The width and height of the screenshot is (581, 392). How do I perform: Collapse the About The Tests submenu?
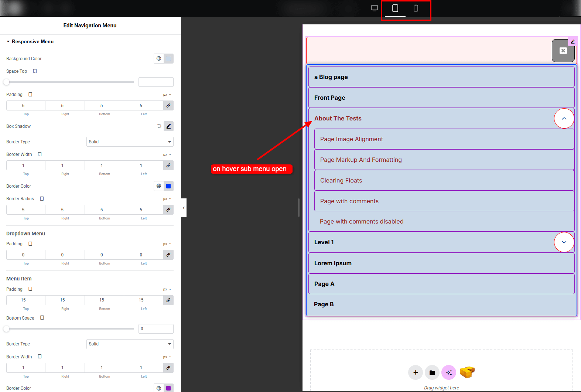click(x=564, y=119)
